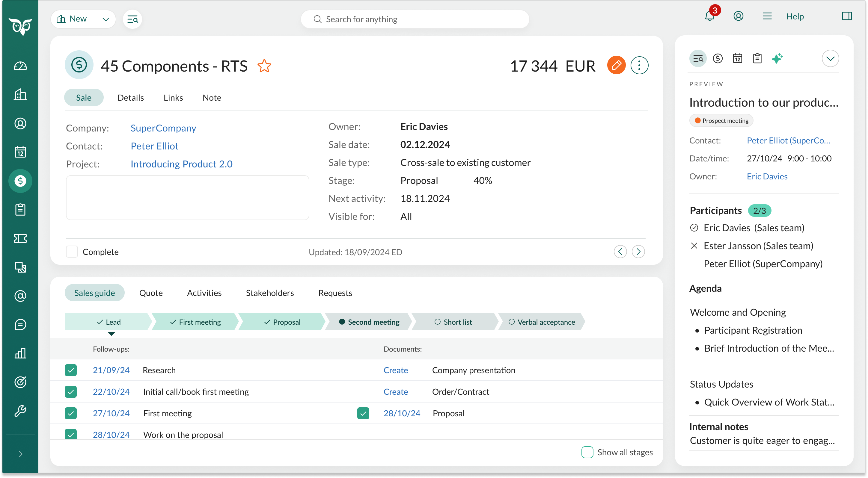Open the notifications bell
Viewport: 868px width, 478px height.
pos(709,16)
